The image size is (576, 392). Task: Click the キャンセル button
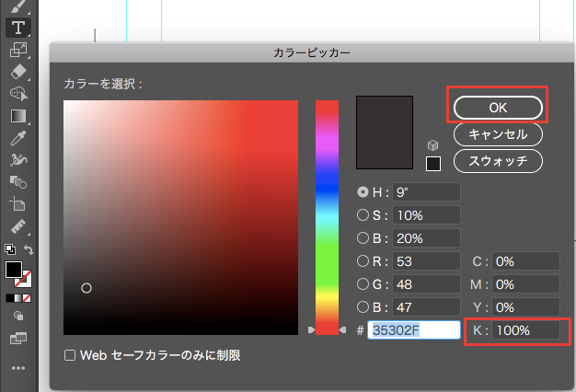tap(498, 134)
